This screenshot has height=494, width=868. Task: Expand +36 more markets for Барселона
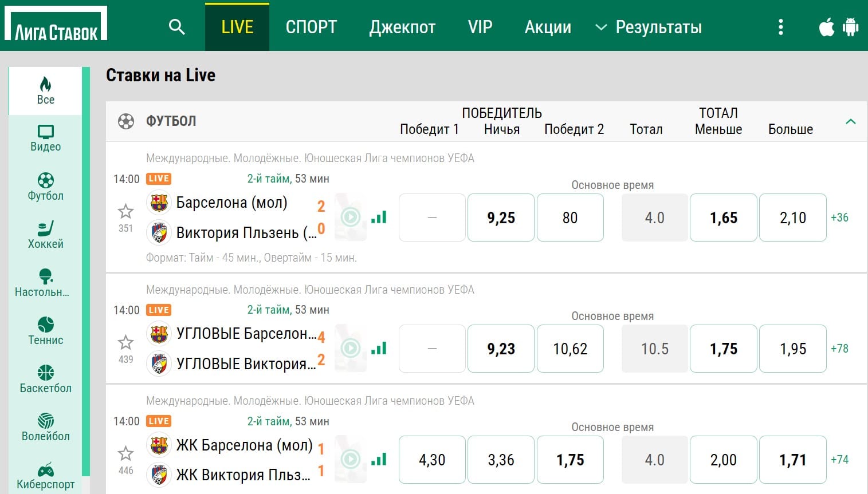[x=839, y=218]
